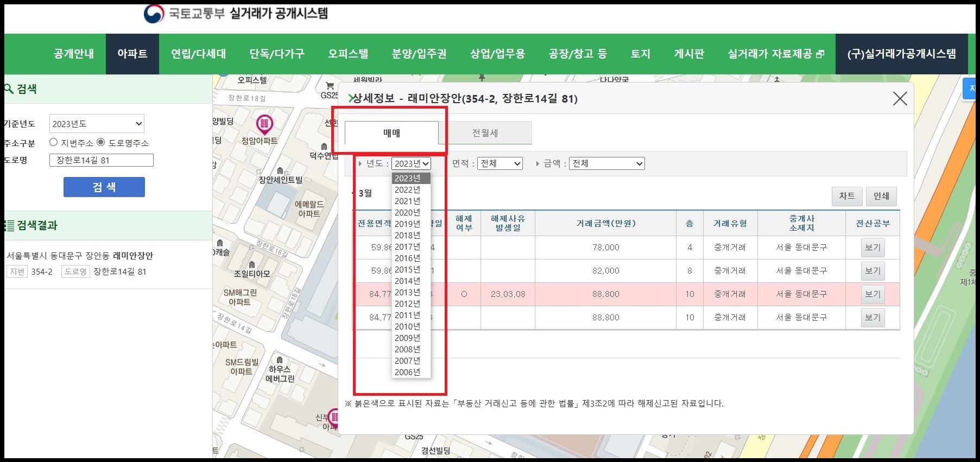Choose 2023년 from year list

click(x=411, y=178)
